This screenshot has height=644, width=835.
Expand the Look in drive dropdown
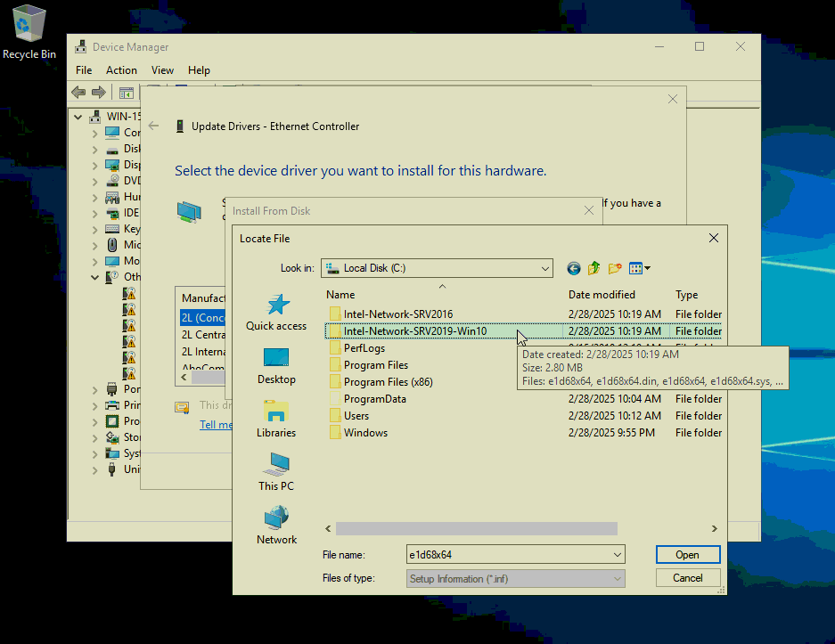[544, 268]
